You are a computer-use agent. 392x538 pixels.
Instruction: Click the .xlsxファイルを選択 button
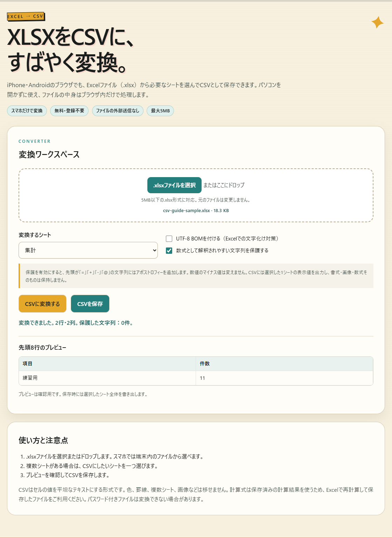point(174,185)
